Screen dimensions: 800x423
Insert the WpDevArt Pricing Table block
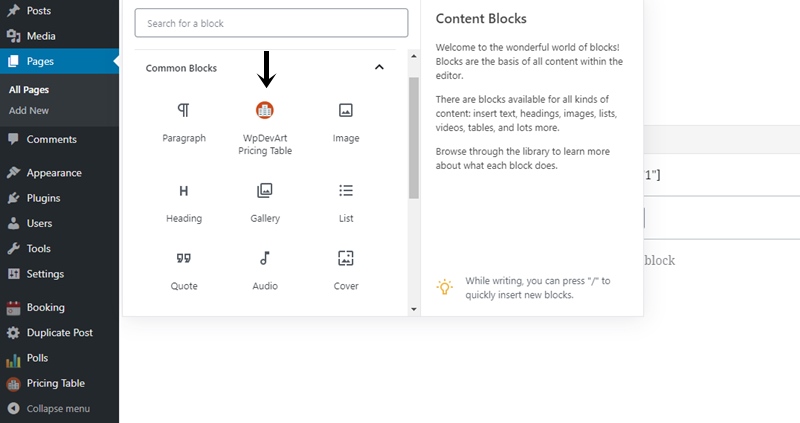265,128
